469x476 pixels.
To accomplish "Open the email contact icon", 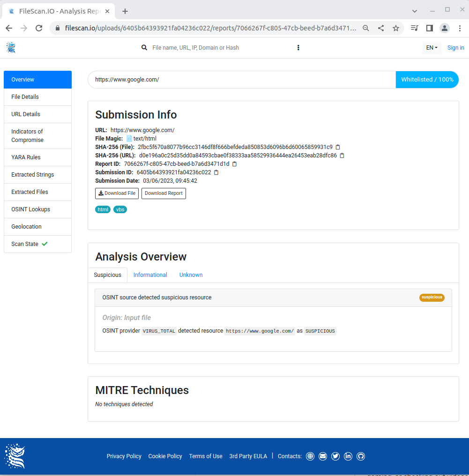I will (323, 456).
